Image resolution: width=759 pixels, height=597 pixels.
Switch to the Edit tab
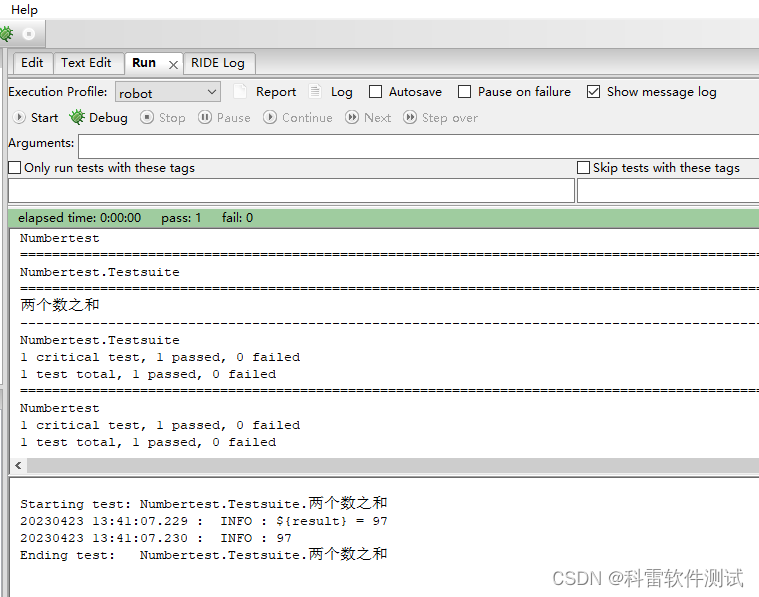coord(32,63)
